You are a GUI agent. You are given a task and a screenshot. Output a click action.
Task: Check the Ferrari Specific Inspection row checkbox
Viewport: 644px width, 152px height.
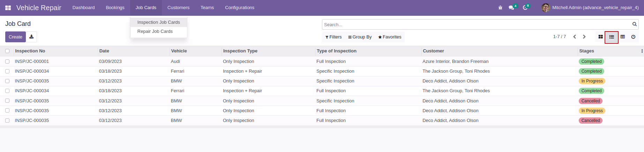(7, 71)
